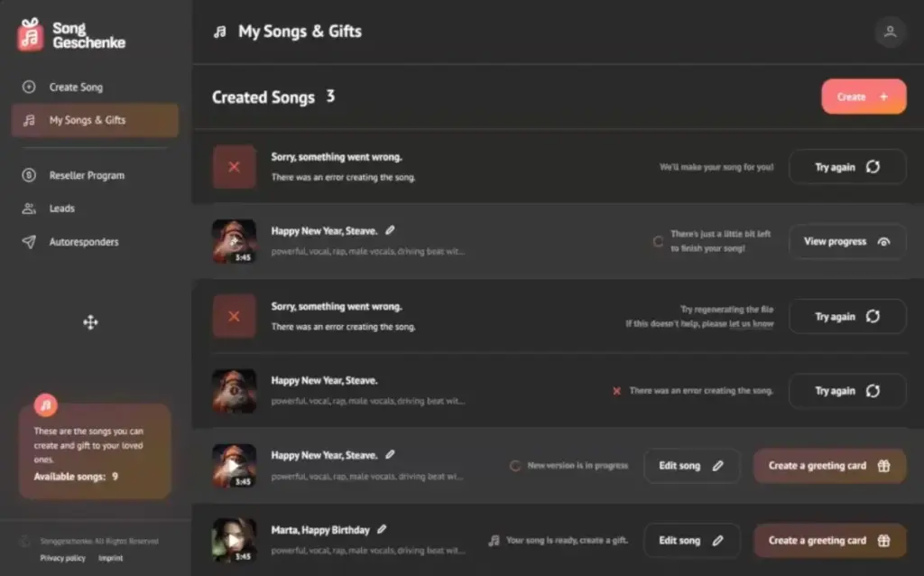This screenshot has width=924, height=576.
Task: Open the user profile icon
Action: point(890,33)
